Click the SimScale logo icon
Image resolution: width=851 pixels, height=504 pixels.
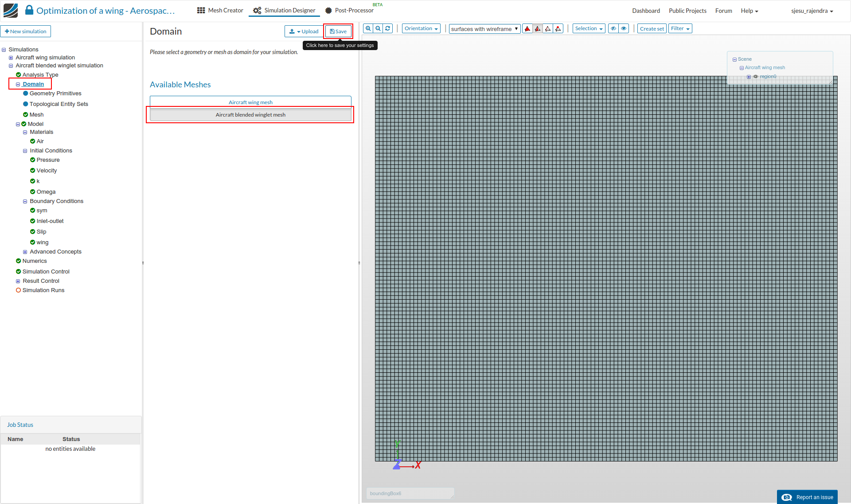click(x=11, y=10)
